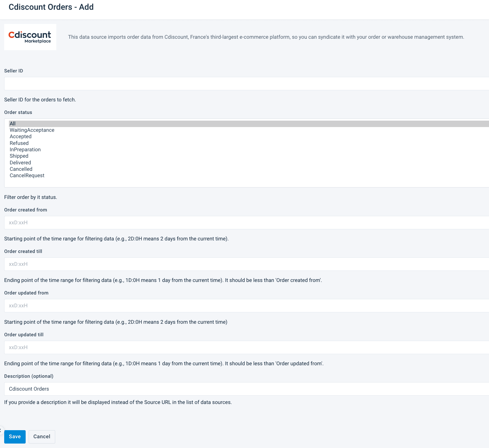This screenshot has width=489, height=448.
Task: Select 'Delivered' order status
Action: click(x=20, y=163)
